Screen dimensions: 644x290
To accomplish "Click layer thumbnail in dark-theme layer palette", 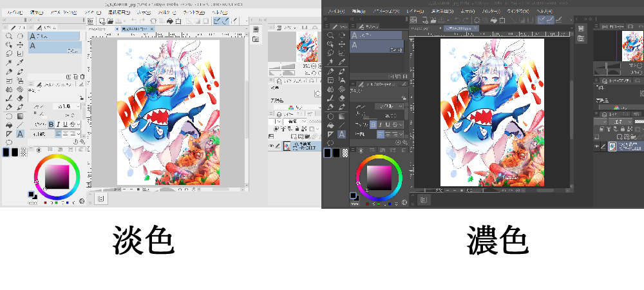I will 612,146.
